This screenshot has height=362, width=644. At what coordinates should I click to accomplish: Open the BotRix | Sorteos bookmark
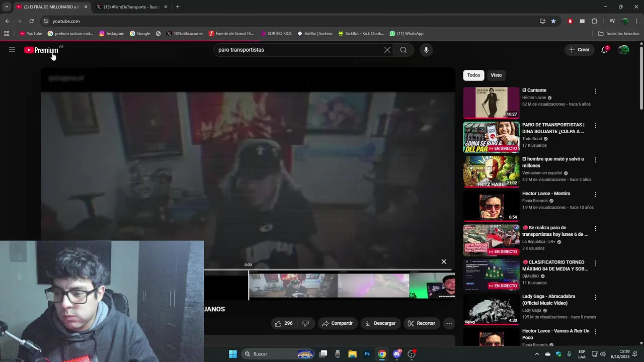[x=315, y=34]
